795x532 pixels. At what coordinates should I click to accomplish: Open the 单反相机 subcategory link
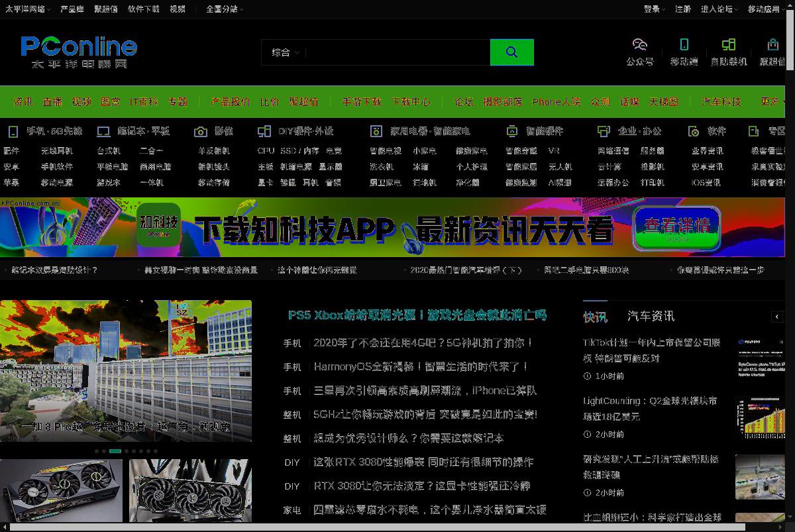(x=214, y=151)
